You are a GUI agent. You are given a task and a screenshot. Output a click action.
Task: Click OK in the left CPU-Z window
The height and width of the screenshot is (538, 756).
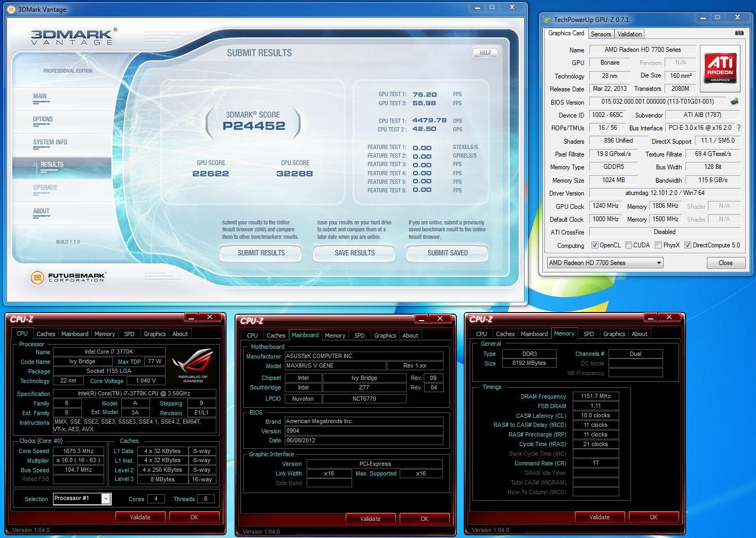point(194,517)
